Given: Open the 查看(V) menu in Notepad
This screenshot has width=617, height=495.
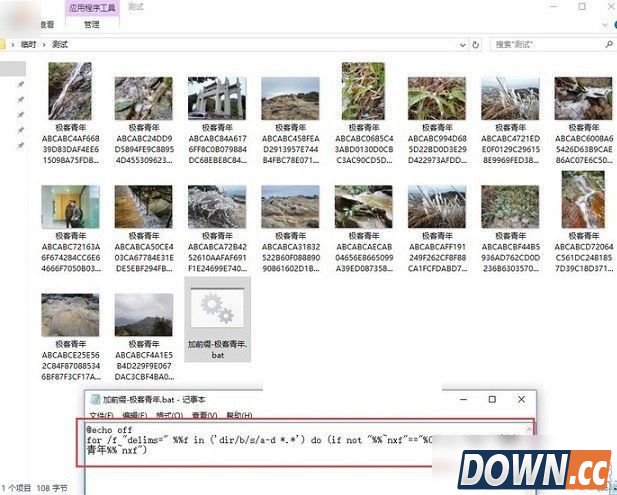Looking at the screenshot, I should click(205, 415).
